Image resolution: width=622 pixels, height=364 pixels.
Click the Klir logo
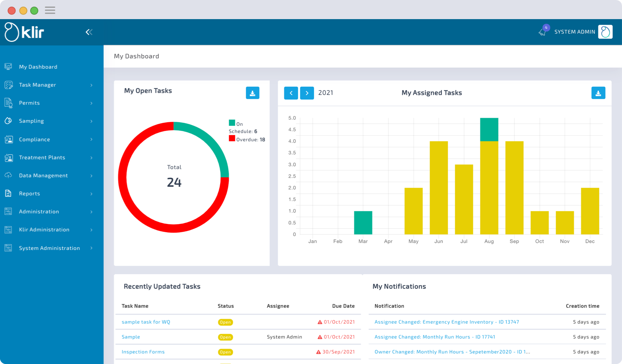pos(23,32)
